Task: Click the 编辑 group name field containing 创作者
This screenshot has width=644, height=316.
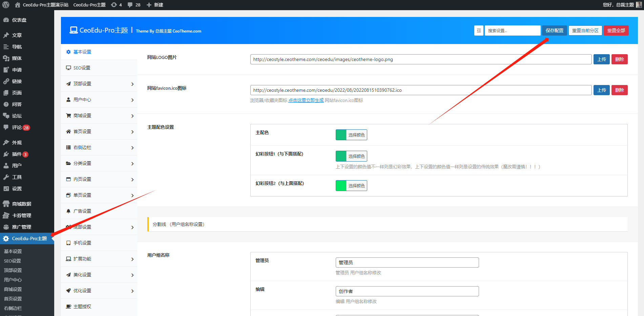Action: (407, 291)
